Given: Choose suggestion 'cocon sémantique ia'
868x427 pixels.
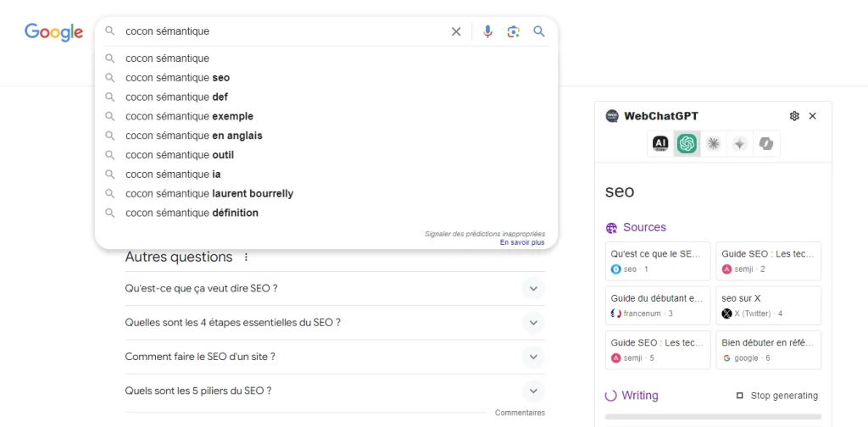Looking at the screenshot, I should [326, 175].
